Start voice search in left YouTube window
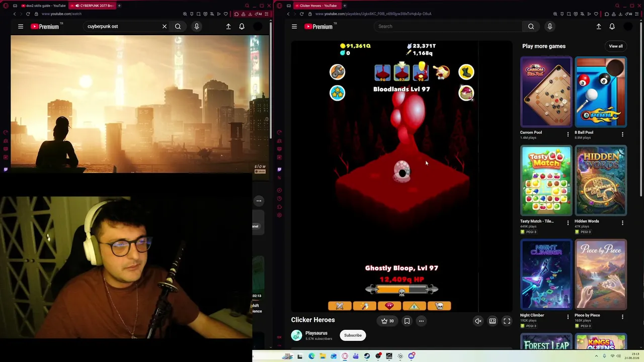Viewport: 644px width, 362px height. point(197,26)
